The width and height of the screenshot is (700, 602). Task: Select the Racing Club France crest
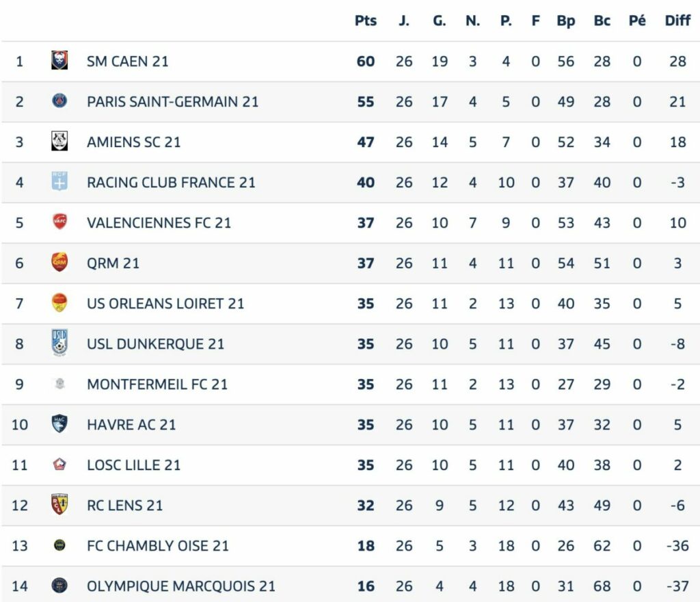pyautogui.click(x=59, y=181)
